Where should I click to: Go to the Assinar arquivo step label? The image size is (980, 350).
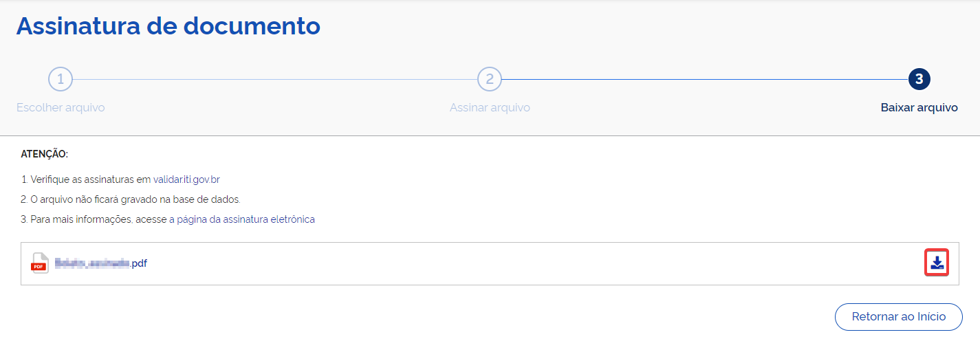(x=490, y=107)
